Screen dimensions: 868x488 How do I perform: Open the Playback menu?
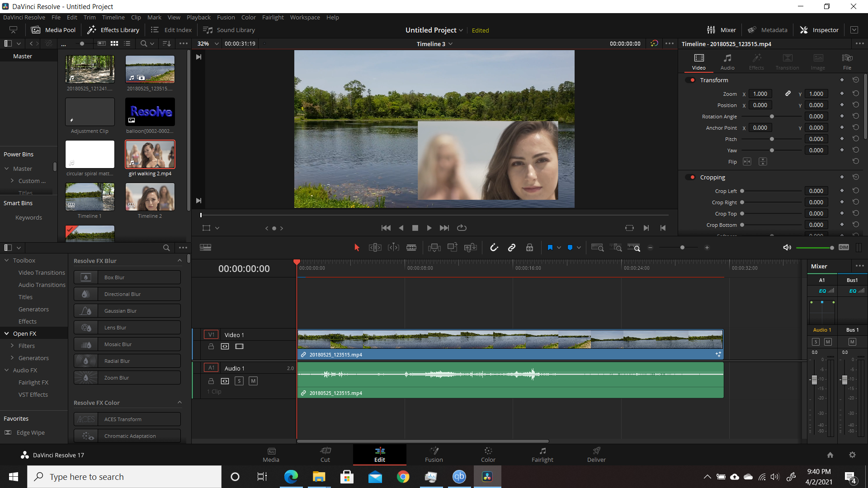198,17
